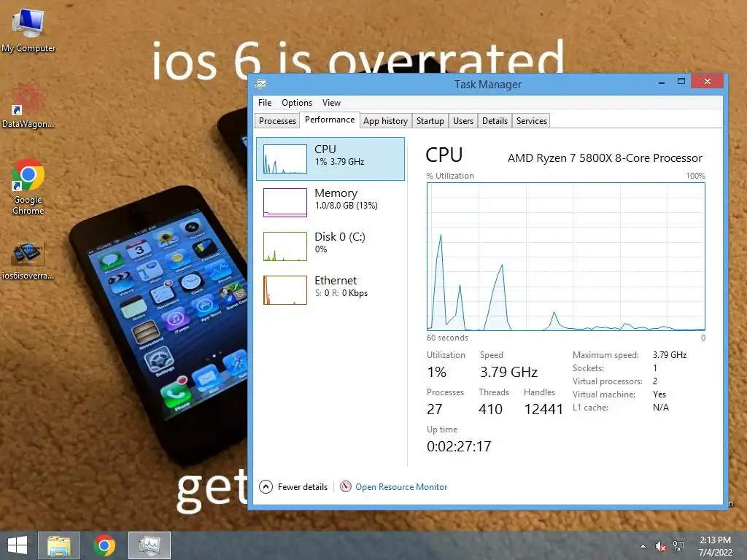This screenshot has width=747, height=560.
Task: Open the clock showing 2:13 PM
Action: [715, 546]
